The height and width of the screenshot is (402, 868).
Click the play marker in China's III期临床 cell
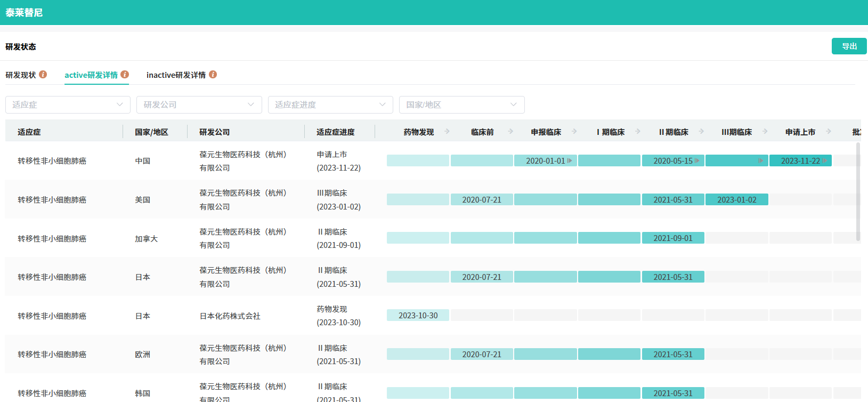click(760, 160)
